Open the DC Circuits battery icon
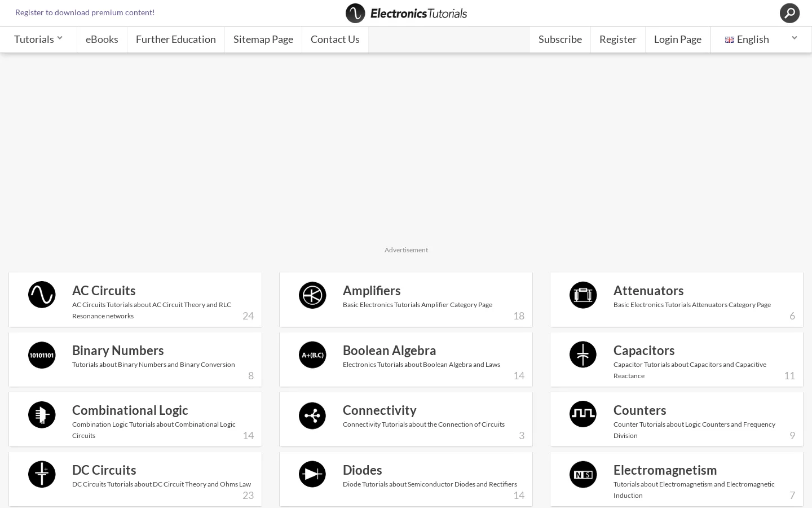This screenshot has height=508, width=812. tap(42, 475)
